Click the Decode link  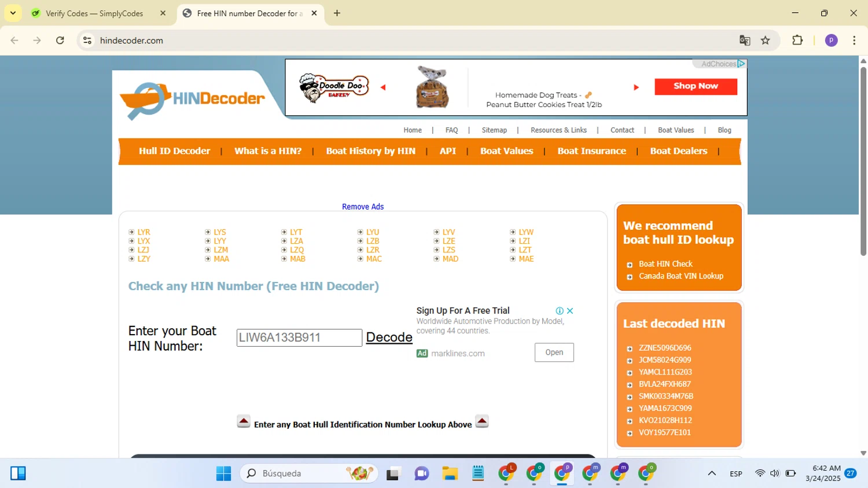click(x=389, y=337)
